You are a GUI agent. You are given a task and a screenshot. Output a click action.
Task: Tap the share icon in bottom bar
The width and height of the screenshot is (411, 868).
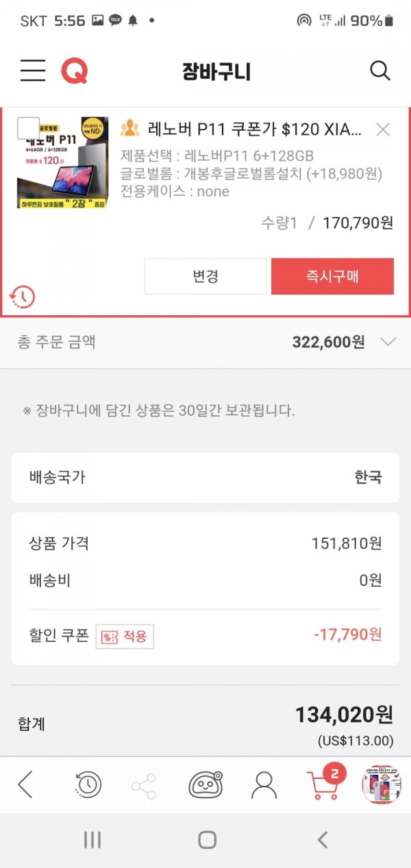(144, 786)
